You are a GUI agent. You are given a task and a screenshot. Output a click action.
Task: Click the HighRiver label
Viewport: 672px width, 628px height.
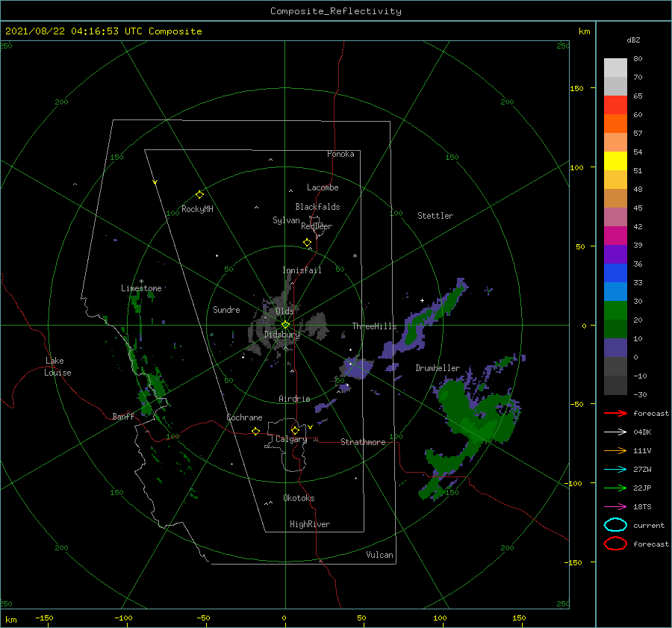[310, 524]
